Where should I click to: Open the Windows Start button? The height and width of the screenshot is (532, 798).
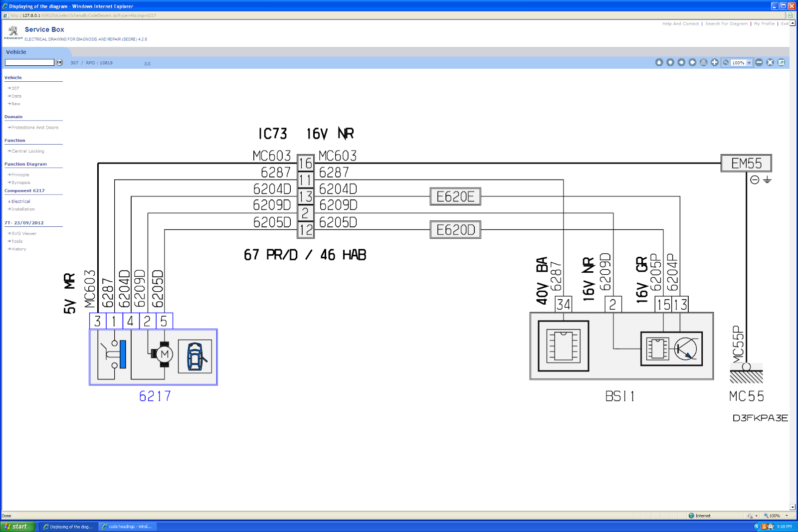pyautogui.click(x=18, y=527)
